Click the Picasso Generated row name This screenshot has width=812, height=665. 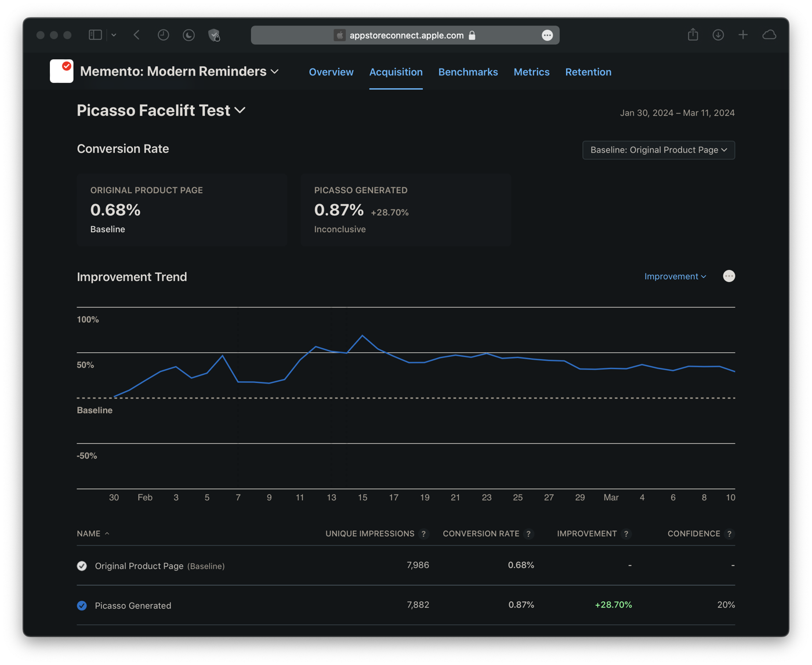[133, 606]
